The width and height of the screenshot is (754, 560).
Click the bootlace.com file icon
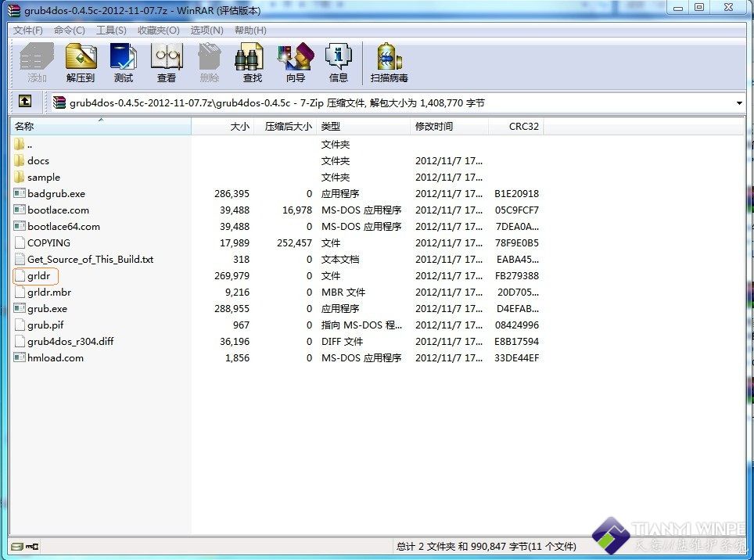point(20,210)
